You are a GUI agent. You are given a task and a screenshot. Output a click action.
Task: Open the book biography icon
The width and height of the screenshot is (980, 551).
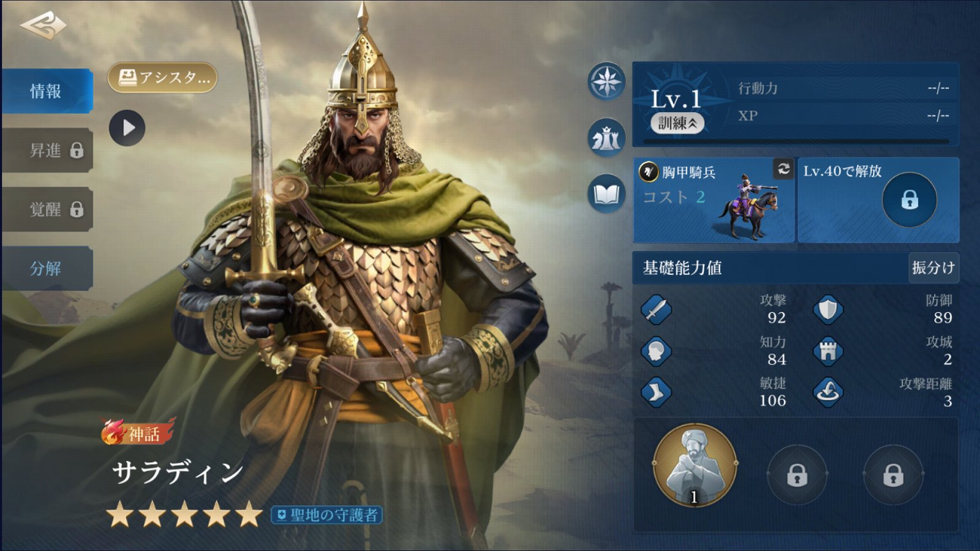(606, 194)
